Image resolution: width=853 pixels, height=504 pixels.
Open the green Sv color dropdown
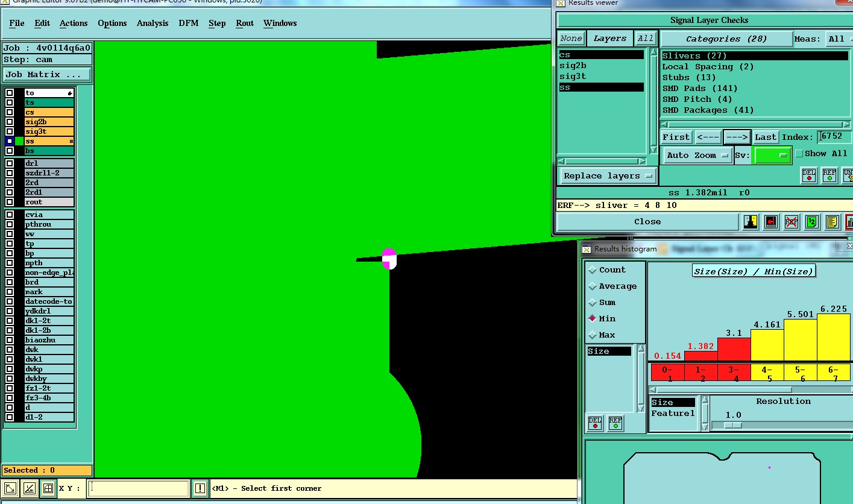tap(773, 156)
